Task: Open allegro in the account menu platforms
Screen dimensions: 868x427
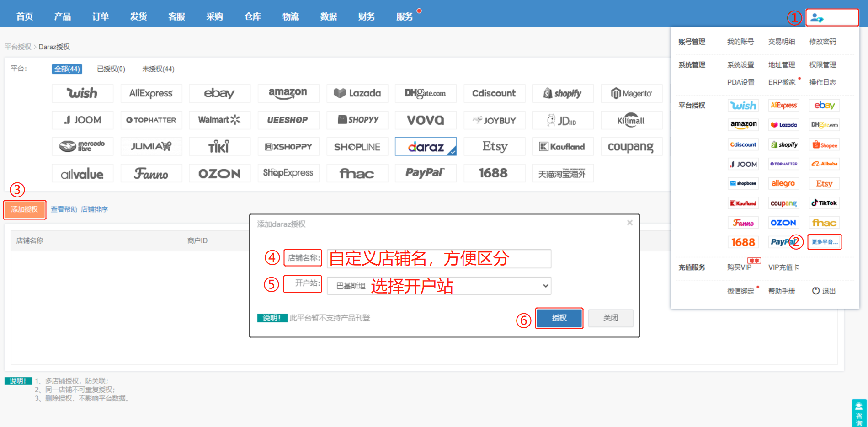Action: [x=784, y=183]
